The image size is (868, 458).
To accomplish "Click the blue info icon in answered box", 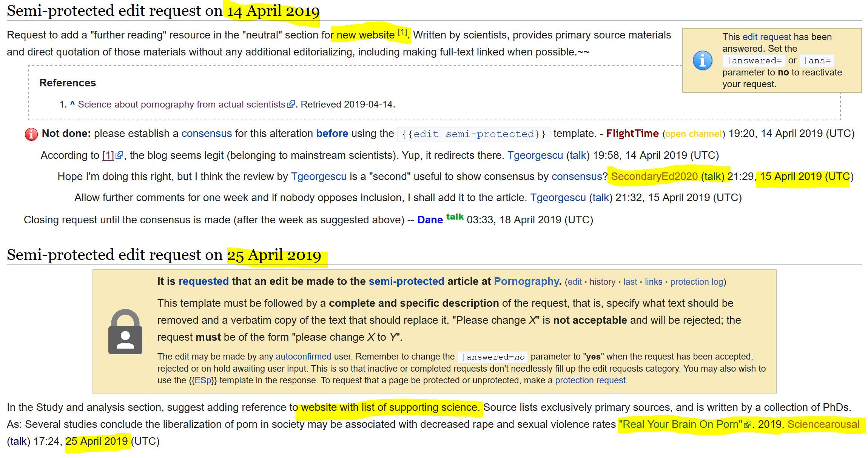I will pyautogui.click(x=702, y=60).
